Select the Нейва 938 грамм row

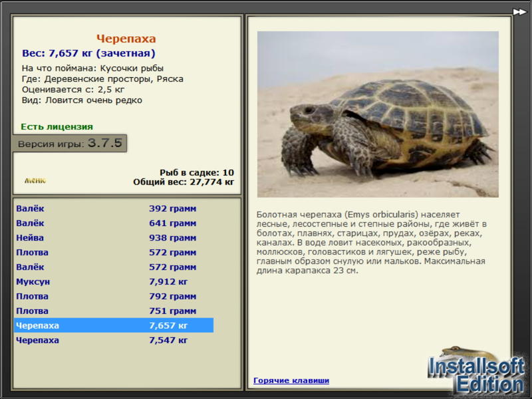coord(114,237)
